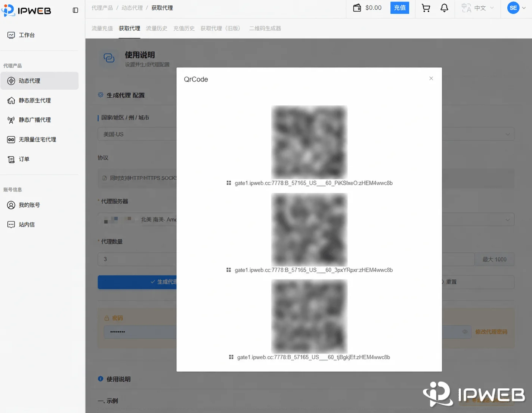Viewport: 532px width, 413px height.
Task: Switch to the 获取代理（旧版） tab
Action: point(222,28)
